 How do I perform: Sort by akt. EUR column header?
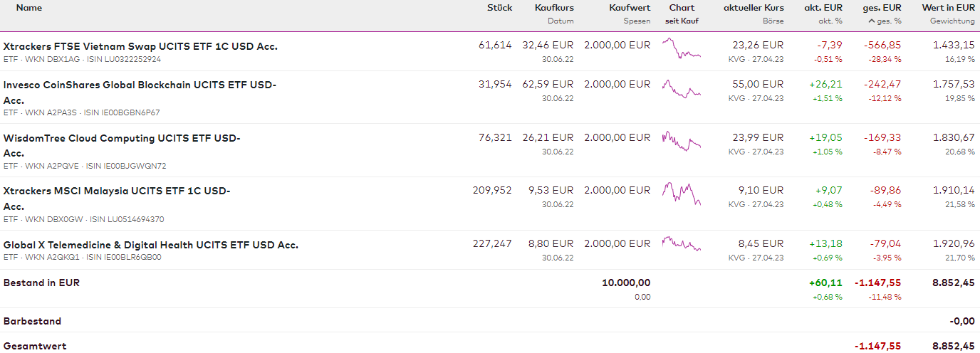(x=823, y=8)
